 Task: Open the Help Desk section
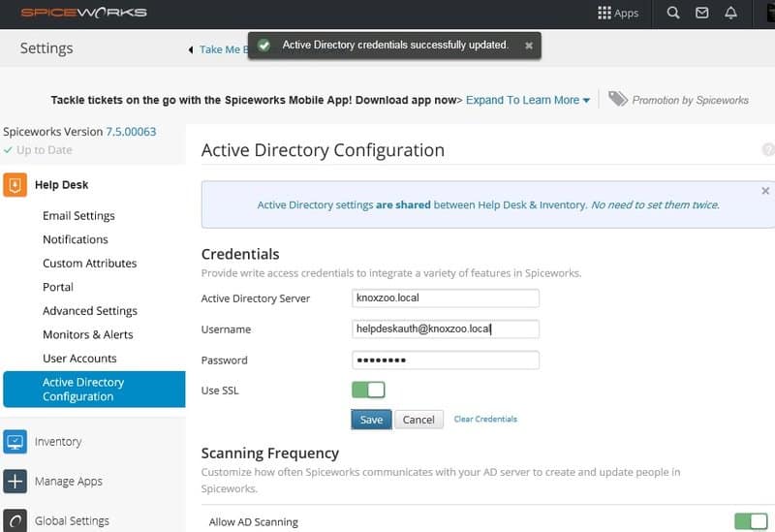click(x=61, y=185)
